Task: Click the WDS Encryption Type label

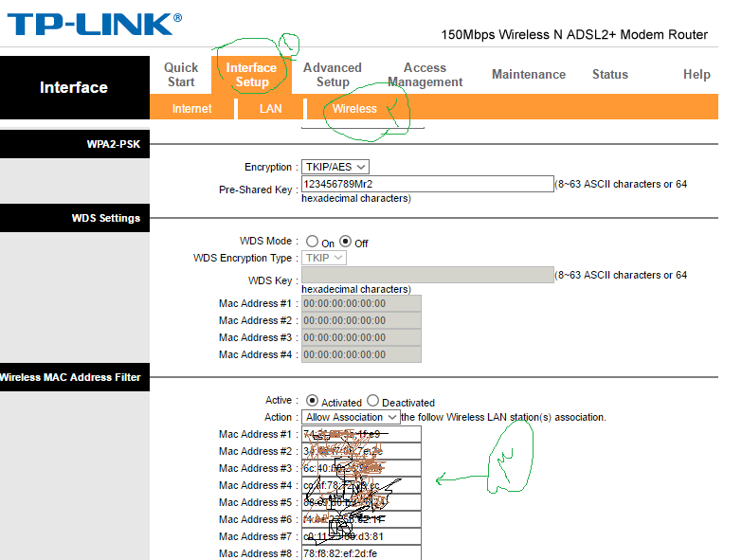Action: pos(243,259)
